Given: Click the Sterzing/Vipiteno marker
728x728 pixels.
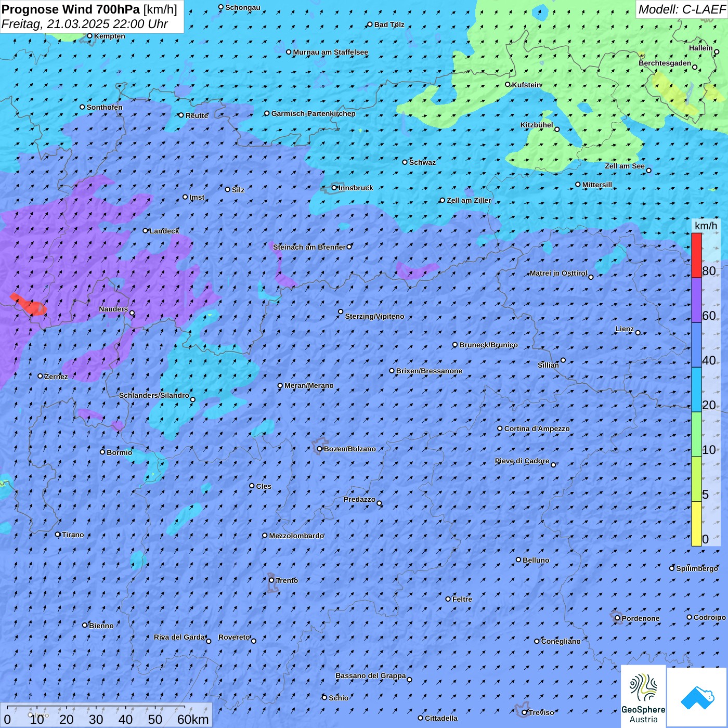Looking at the screenshot, I should 341,312.
